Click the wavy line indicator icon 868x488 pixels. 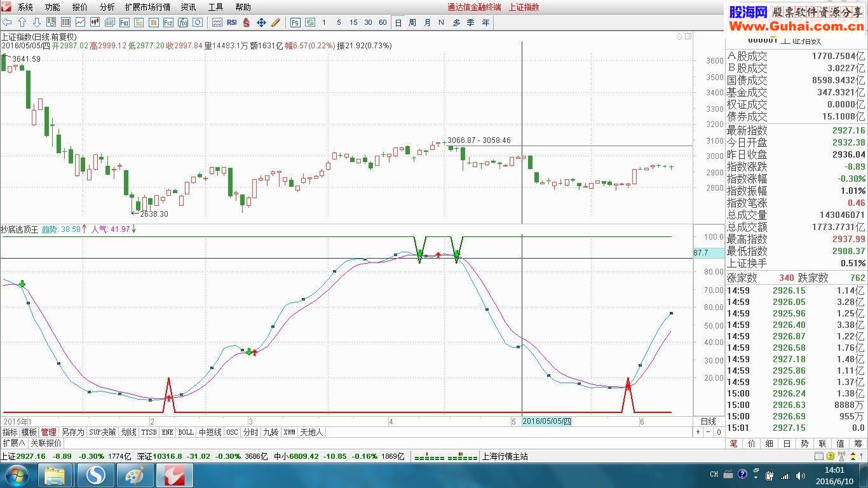[x=217, y=22]
